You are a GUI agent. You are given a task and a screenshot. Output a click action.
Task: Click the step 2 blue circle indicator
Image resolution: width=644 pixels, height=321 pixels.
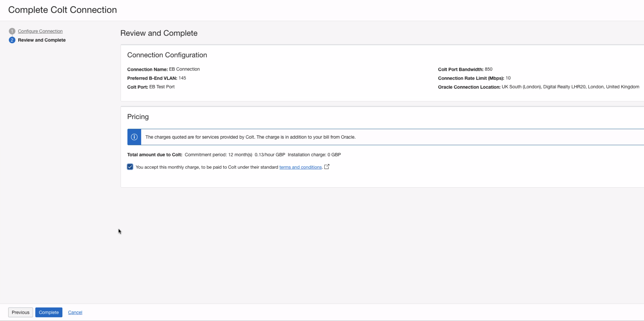point(12,40)
